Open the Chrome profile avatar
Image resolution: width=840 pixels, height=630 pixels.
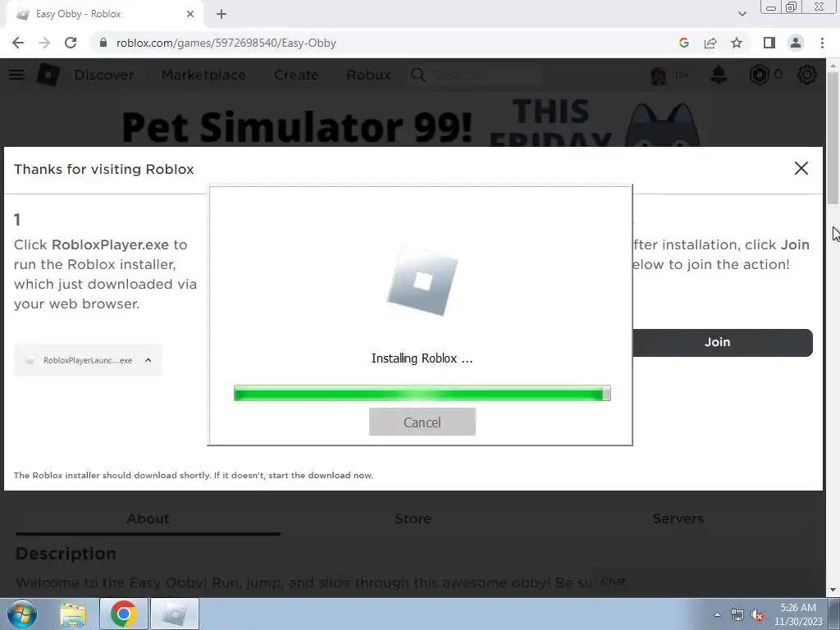coord(796,43)
